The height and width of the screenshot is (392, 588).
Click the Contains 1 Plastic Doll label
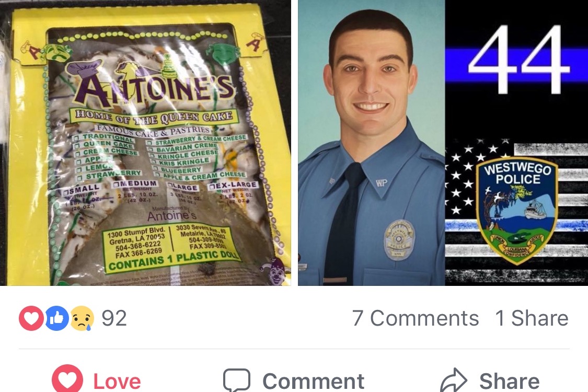tap(173, 260)
